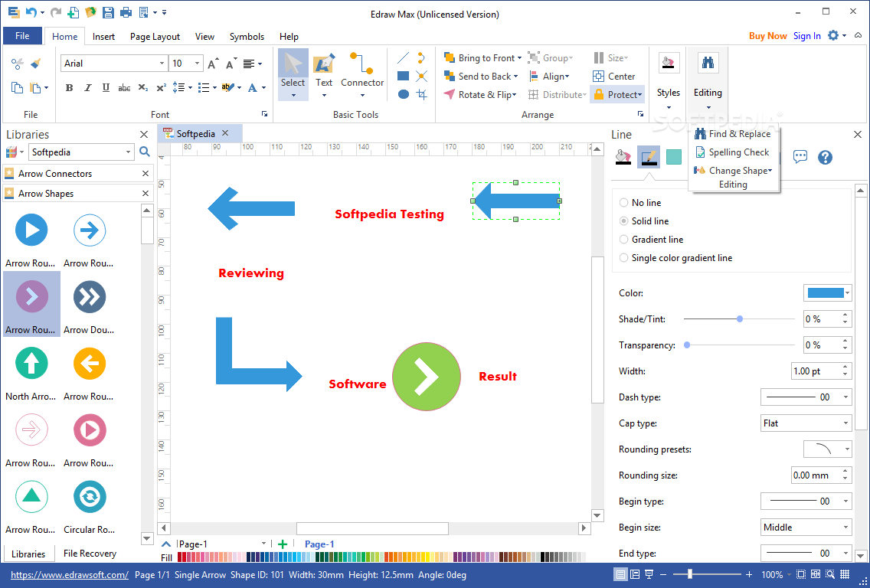This screenshot has height=588, width=870.
Task: Adjust the Transparency slider handle
Action: (687, 345)
